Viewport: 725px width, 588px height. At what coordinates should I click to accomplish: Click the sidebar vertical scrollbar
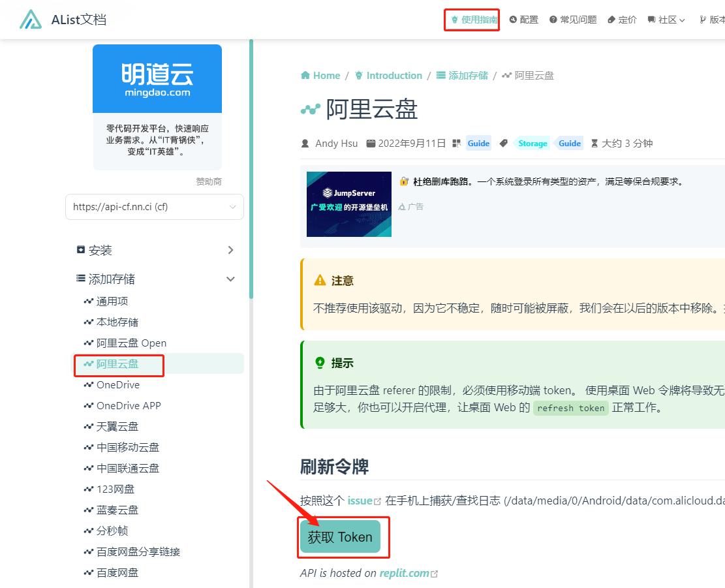pyautogui.click(x=251, y=170)
